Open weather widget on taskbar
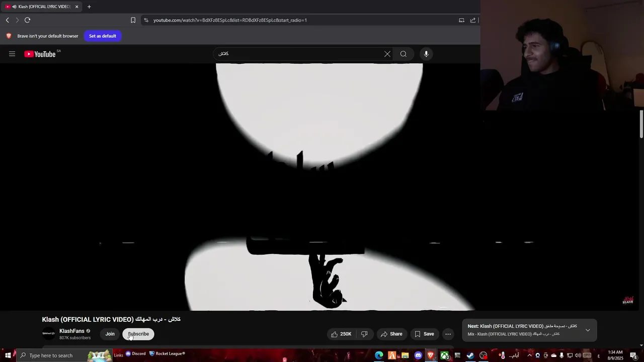 (x=509, y=355)
